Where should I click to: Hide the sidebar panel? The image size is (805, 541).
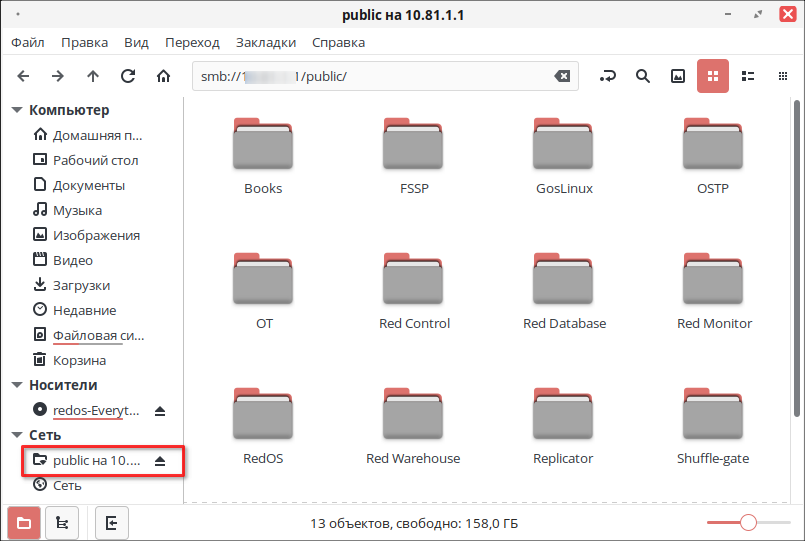point(112,523)
